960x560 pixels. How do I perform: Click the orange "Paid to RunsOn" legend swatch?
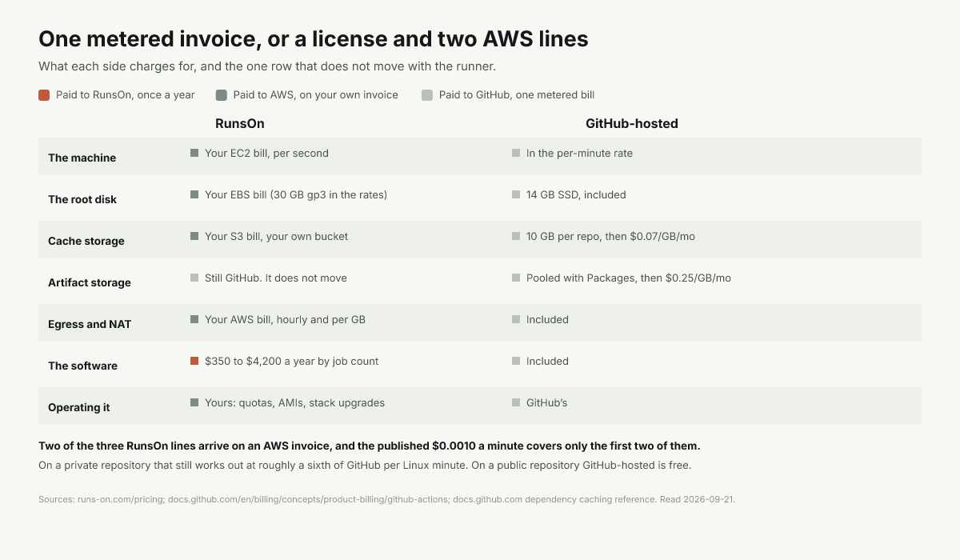(x=44, y=95)
